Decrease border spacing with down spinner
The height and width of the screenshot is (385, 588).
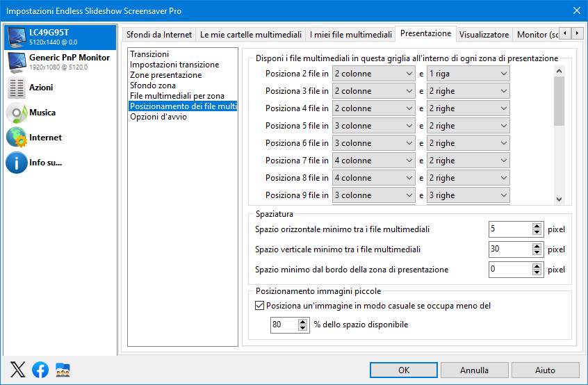click(x=537, y=272)
